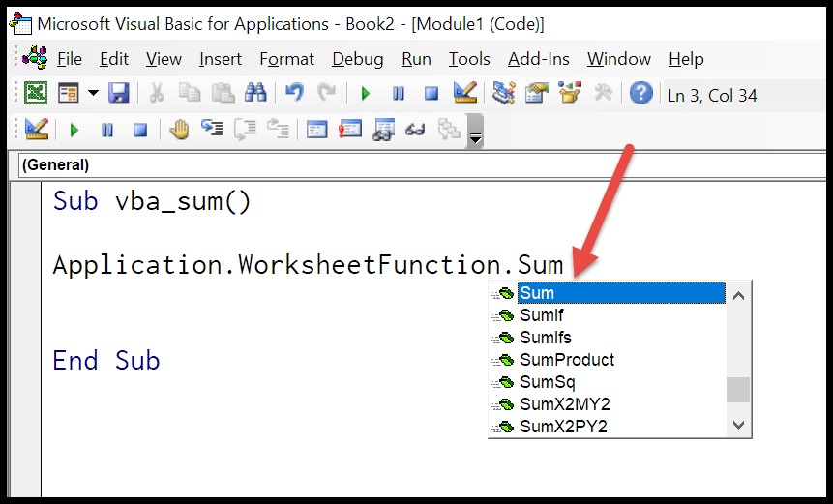
Task: Open the Window menu
Action: pyautogui.click(x=619, y=59)
